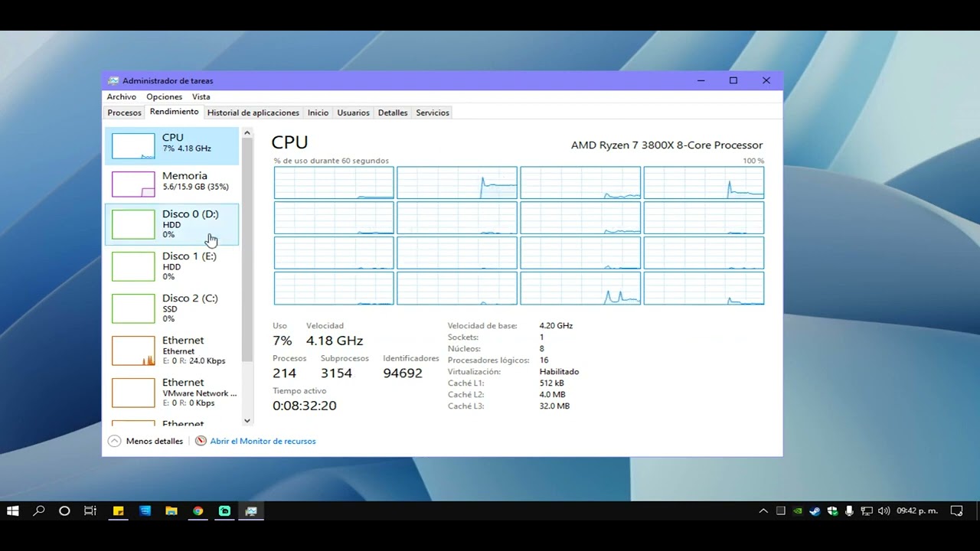This screenshot has height=551, width=980.
Task: Open the Steam tray icon
Action: [815, 510]
